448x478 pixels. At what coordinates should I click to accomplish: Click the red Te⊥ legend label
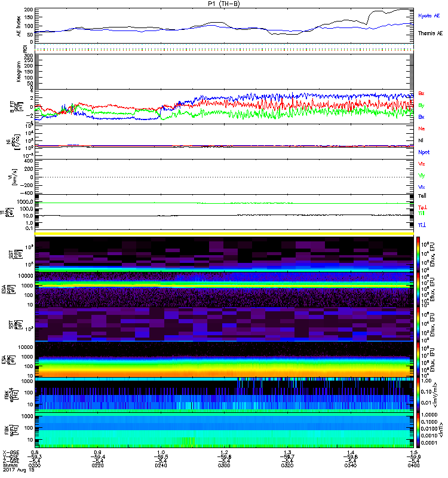[422, 207]
